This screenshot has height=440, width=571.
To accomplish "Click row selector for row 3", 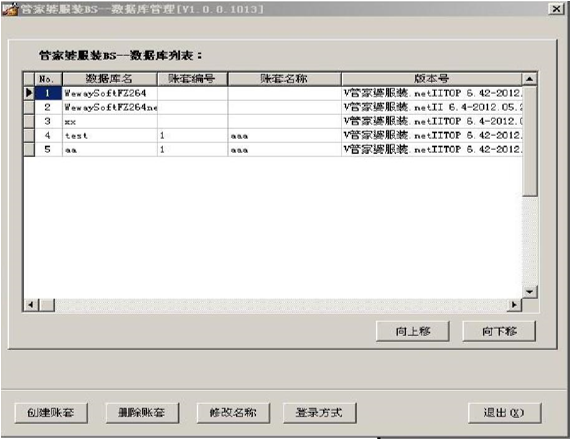I will pos(29,121).
